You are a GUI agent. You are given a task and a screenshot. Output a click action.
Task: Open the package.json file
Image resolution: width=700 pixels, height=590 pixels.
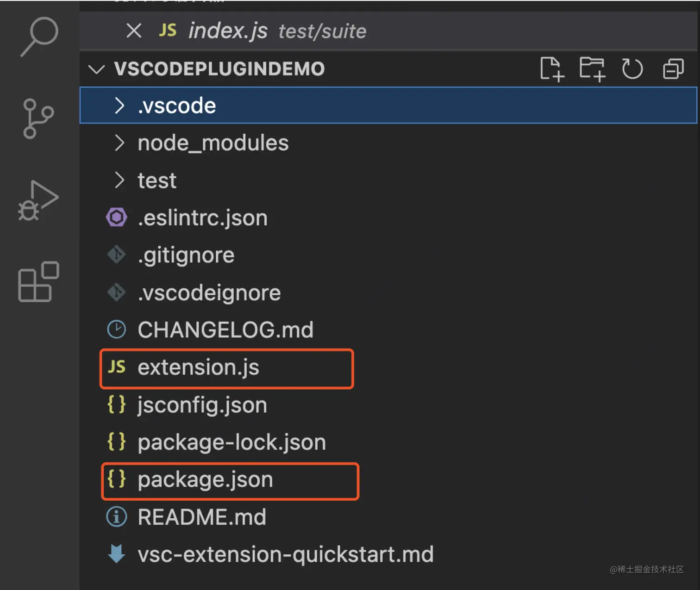(x=205, y=480)
